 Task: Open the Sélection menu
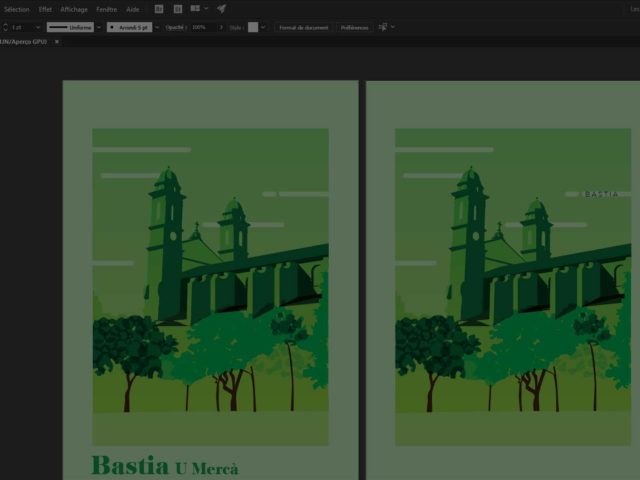click(x=16, y=9)
